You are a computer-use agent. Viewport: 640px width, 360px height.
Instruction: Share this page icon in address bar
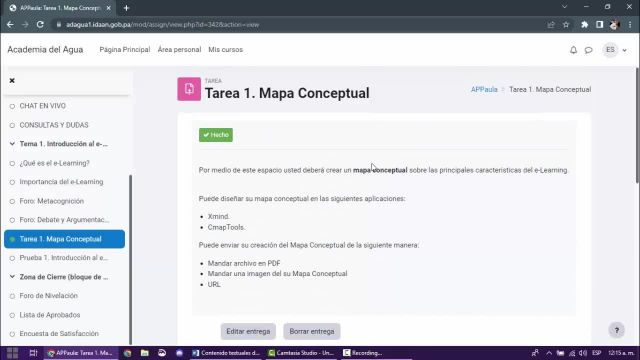(x=551, y=24)
